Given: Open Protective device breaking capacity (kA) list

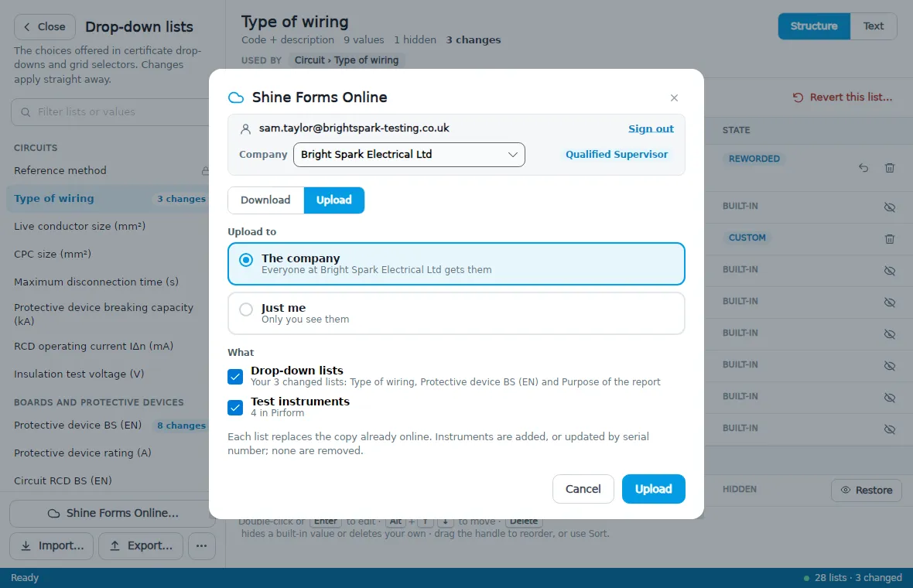Looking at the screenshot, I should 110,314.
